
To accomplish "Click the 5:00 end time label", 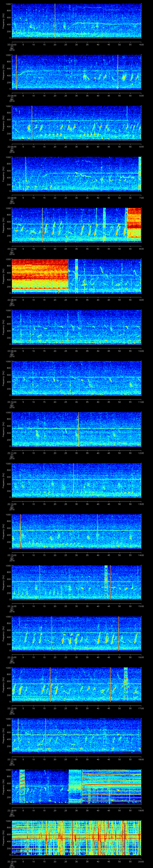I will click(x=141, y=96).
